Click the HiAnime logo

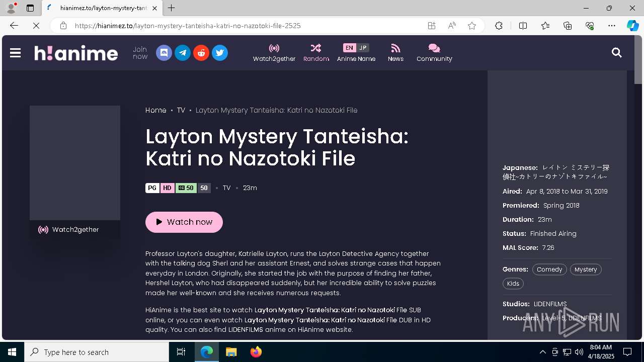(x=76, y=53)
